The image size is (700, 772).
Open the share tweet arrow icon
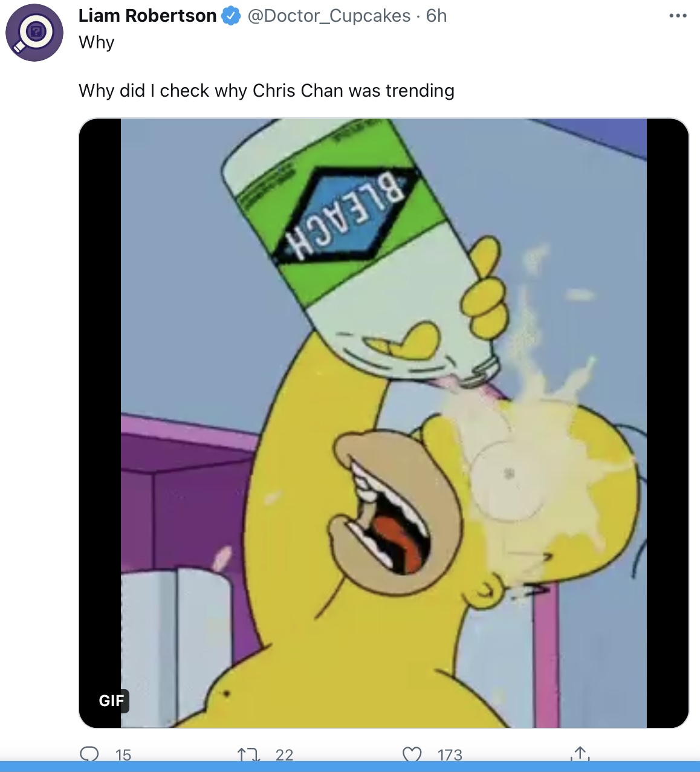tap(580, 753)
